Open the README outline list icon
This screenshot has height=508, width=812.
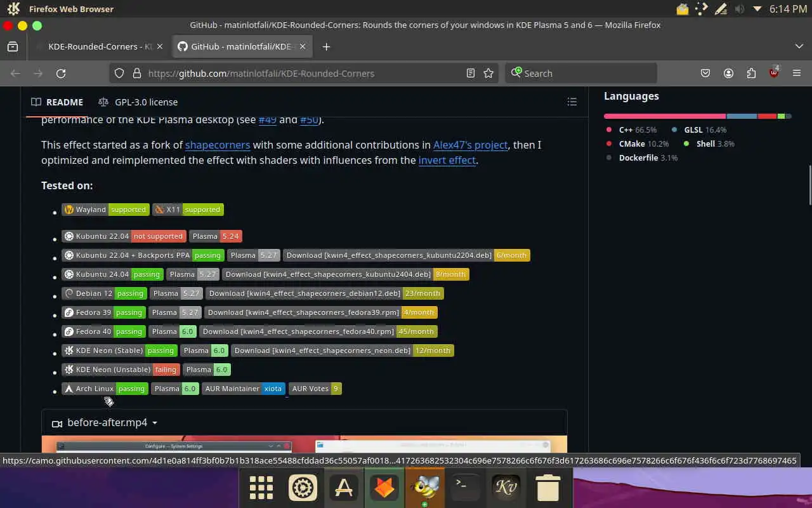pyautogui.click(x=572, y=102)
